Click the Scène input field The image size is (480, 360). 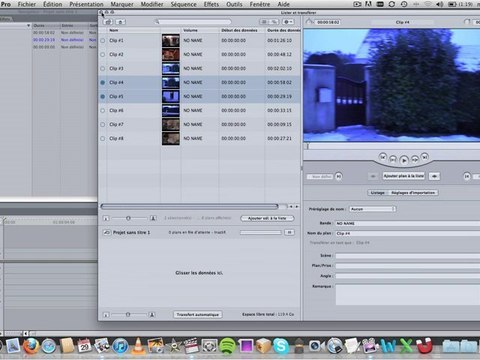pos(407,256)
